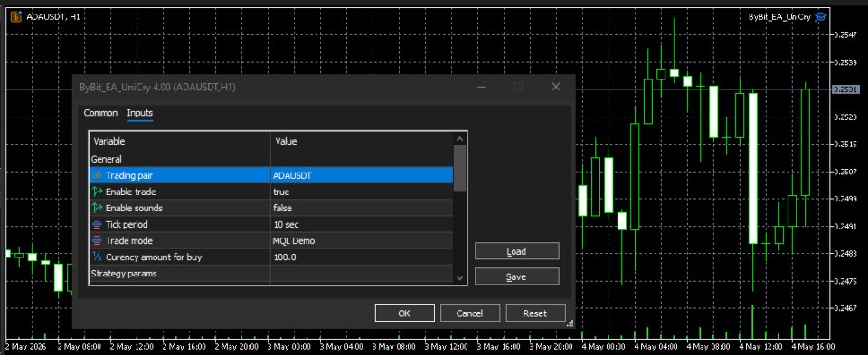
Task: Select the Curency amount for buy label
Action: pos(154,257)
